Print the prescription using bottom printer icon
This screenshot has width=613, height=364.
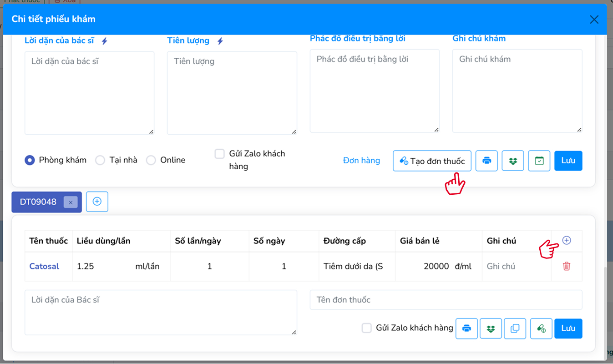[466, 328]
